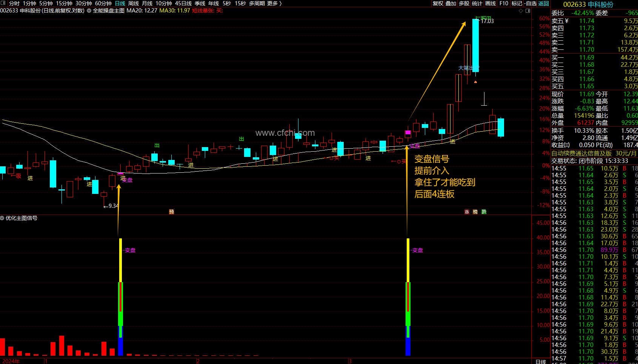Screen dimensions: 638x364
Task: Toggle the side panel icon near the diamond
Action: [528, 11]
